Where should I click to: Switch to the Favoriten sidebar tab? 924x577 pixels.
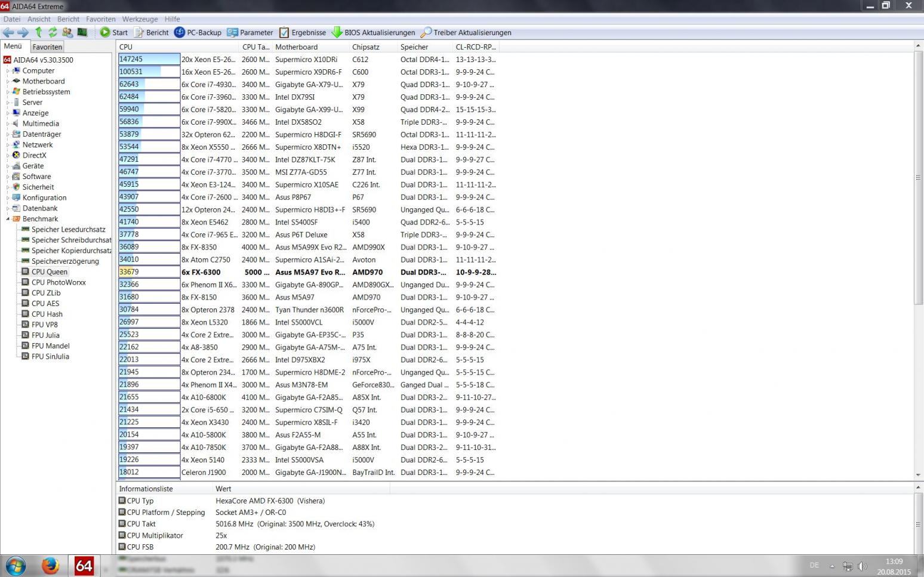(x=47, y=47)
